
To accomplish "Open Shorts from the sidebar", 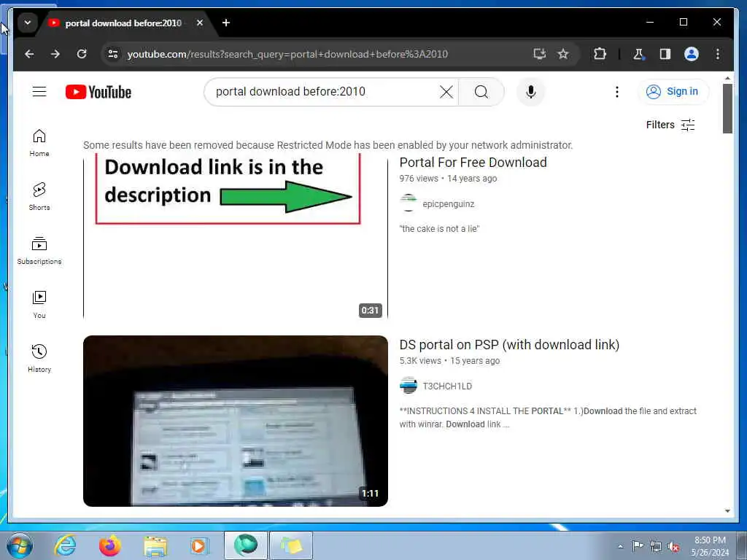I will coord(39,197).
